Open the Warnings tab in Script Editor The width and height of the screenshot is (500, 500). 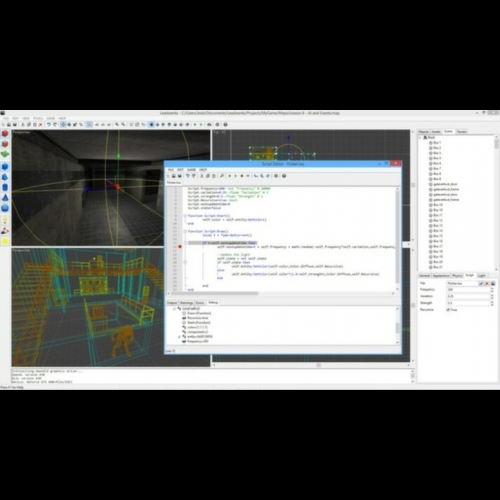tap(186, 303)
